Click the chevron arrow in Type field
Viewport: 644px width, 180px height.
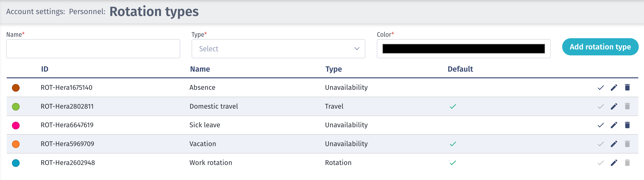point(357,49)
